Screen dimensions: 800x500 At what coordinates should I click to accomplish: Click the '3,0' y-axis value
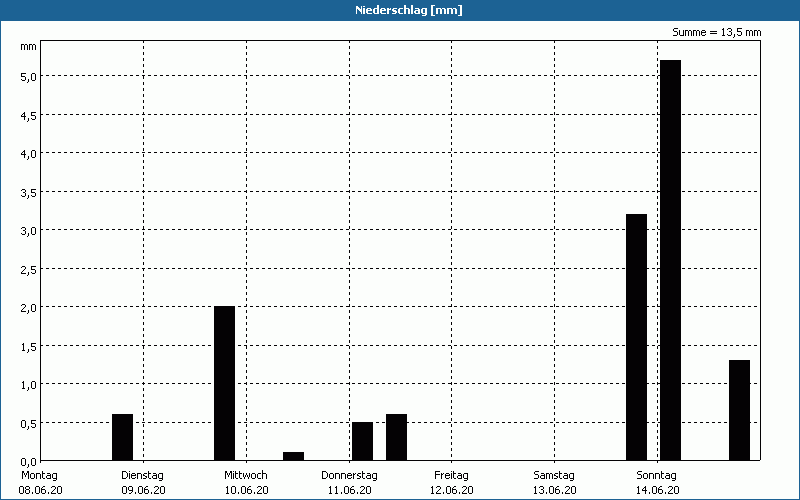[x=28, y=231]
